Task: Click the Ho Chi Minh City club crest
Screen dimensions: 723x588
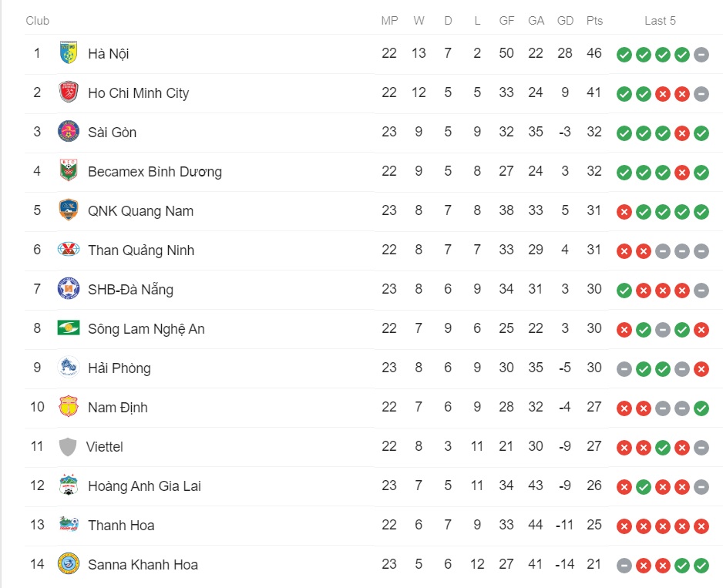Action: (69, 92)
